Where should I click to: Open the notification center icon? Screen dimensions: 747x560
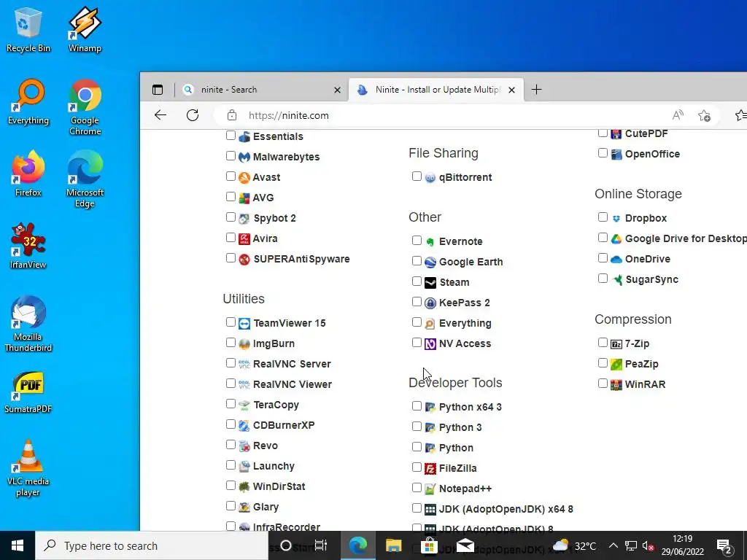[724, 545]
